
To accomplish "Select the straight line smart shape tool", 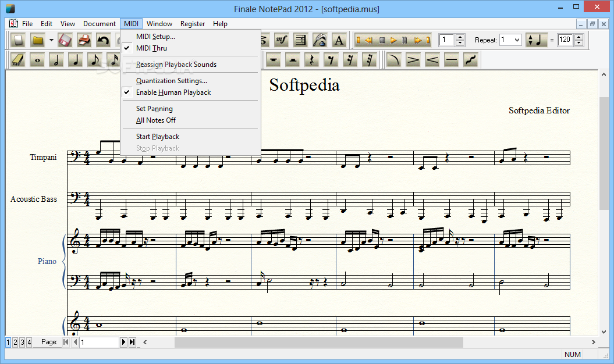I will coord(451,60).
